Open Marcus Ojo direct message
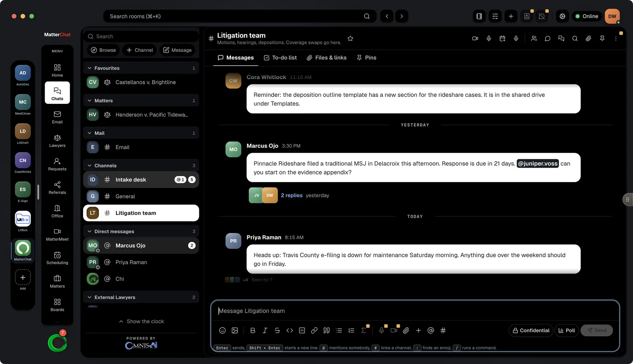The width and height of the screenshot is (633, 364). (x=141, y=245)
